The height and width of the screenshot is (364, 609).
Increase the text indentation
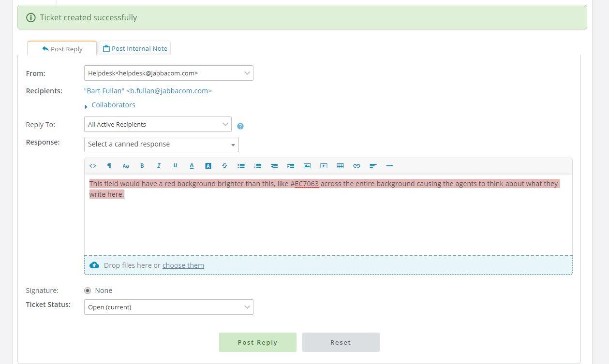point(290,166)
